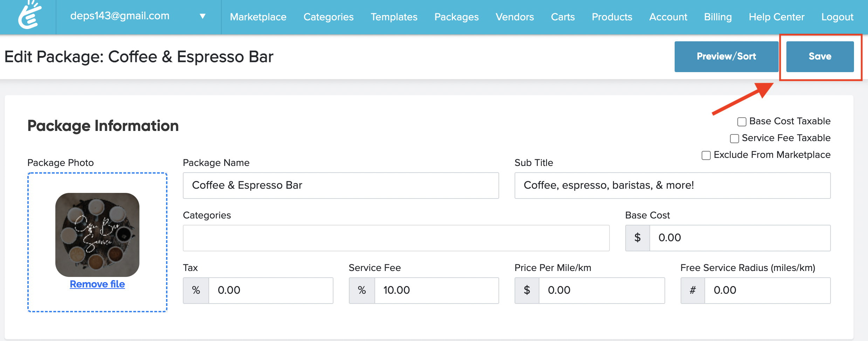Click the hash icon beside Free Service Radius
Image resolution: width=868 pixels, height=341 pixels.
coord(693,290)
